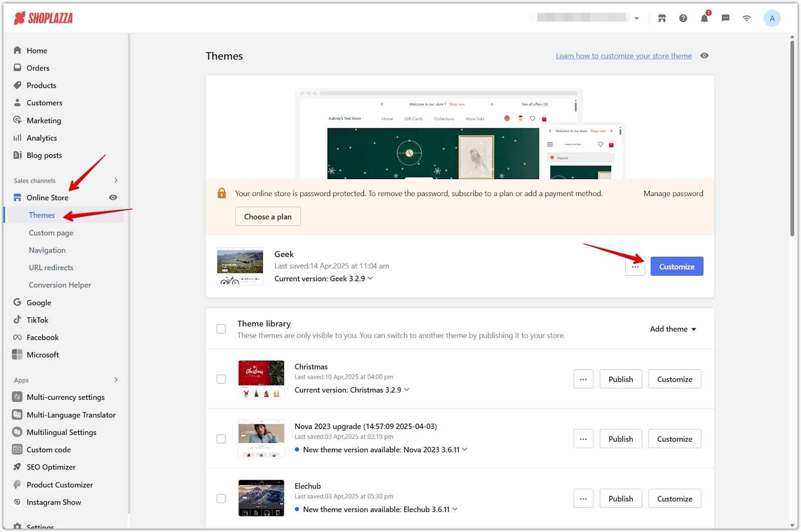Click the SEO Optimizer rocket icon
Screen dimensions: 801x532
click(x=18, y=467)
